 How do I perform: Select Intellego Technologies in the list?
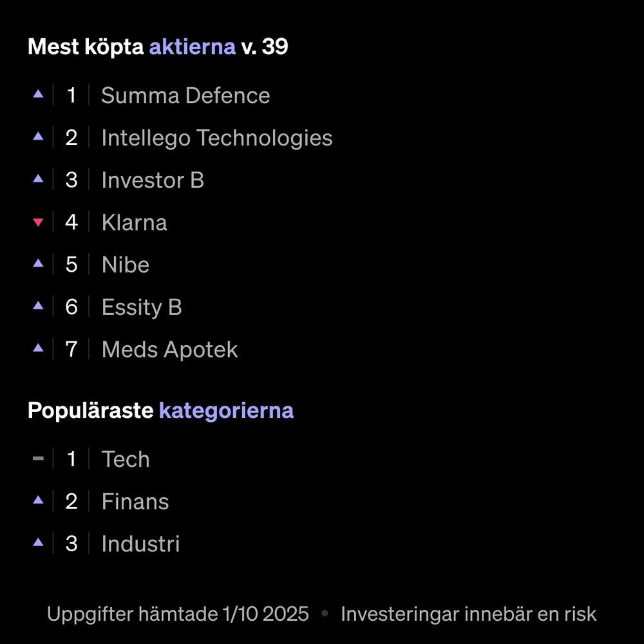(217, 138)
